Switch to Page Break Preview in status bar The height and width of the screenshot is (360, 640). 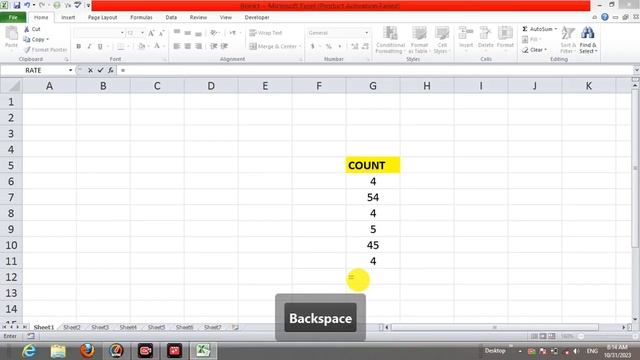pos(552,336)
